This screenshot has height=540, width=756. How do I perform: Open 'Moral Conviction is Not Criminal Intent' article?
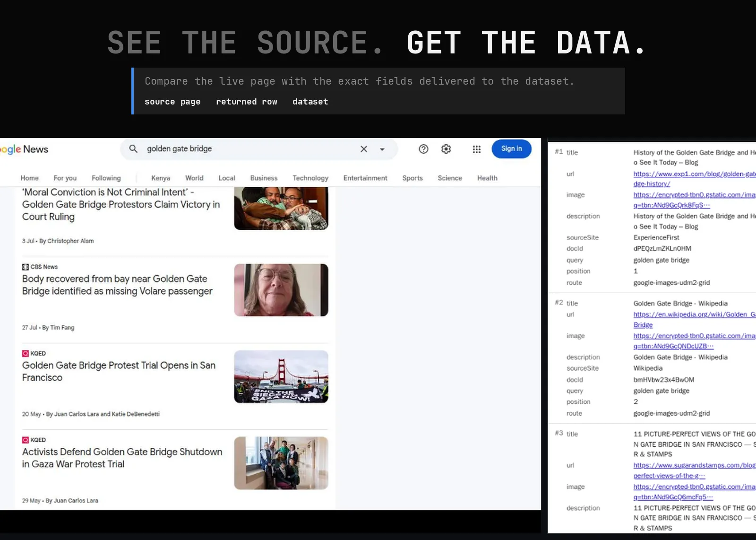click(x=121, y=204)
